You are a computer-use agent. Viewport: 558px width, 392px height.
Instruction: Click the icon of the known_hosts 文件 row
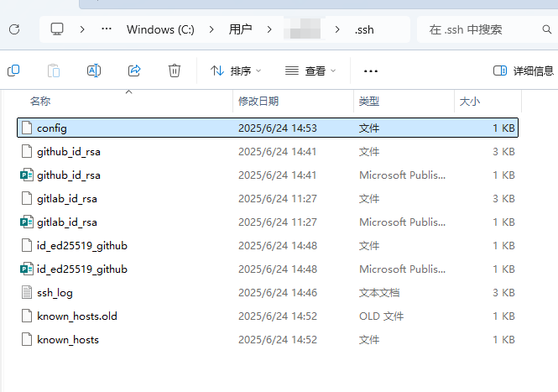(x=27, y=339)
